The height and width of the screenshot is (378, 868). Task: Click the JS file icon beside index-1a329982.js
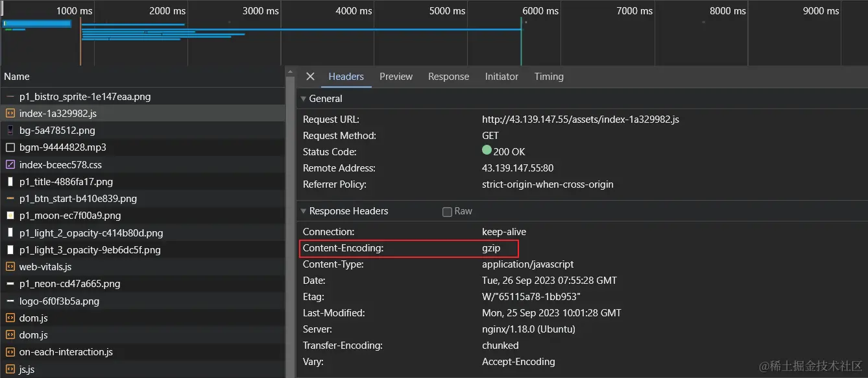pos(10,114)
